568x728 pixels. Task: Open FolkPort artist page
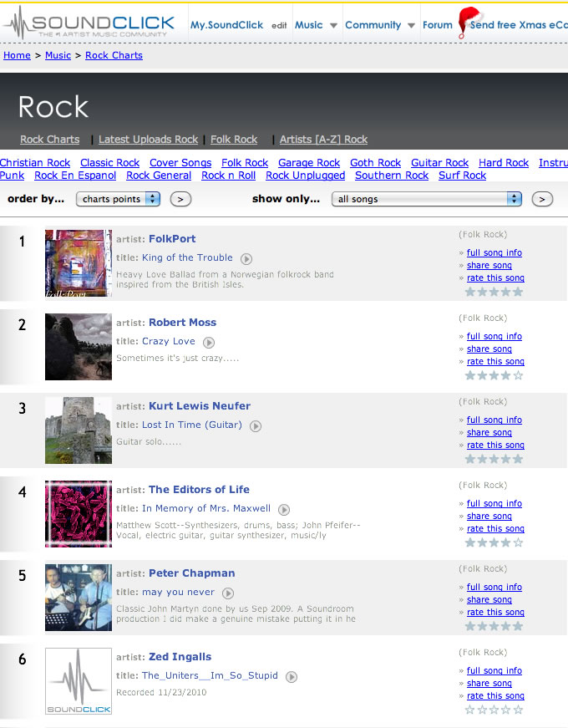coord(172,239)
